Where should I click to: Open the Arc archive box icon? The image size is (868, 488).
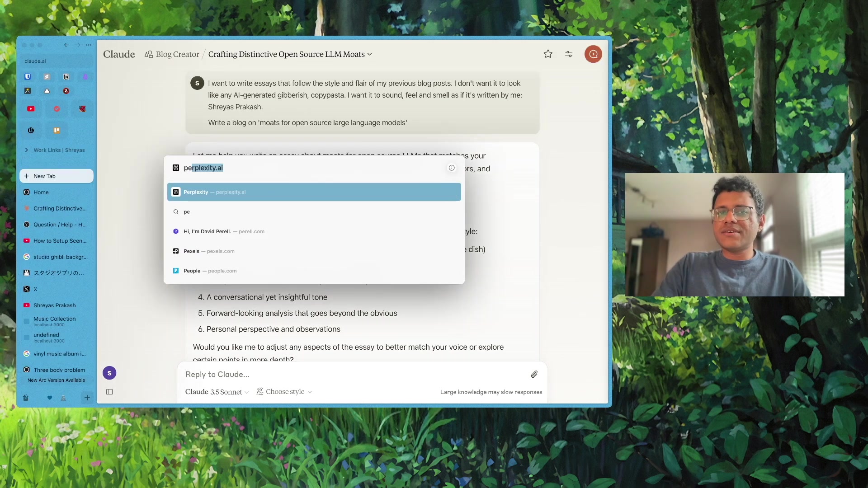pos(26,398)
